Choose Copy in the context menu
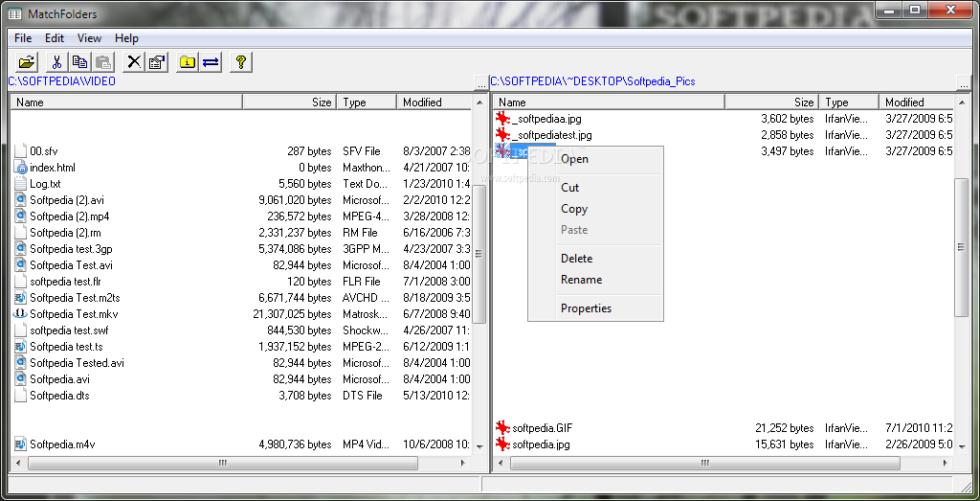The width and height of the screenshot is (980, 501). point(595,209)
